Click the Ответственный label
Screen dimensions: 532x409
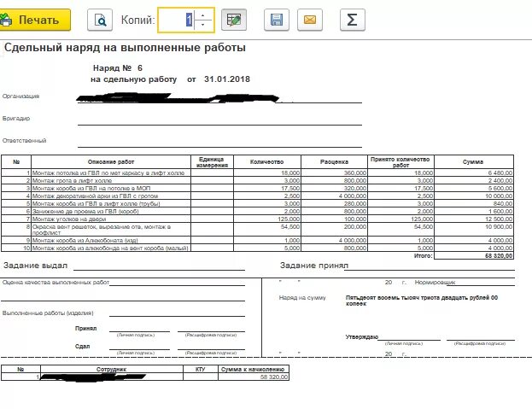click(x=24, y=140)
